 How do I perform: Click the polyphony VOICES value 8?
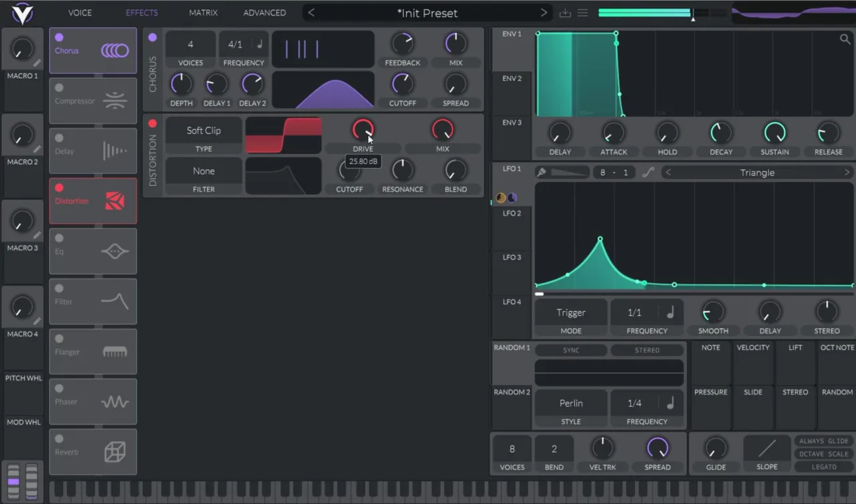(512, 449)
